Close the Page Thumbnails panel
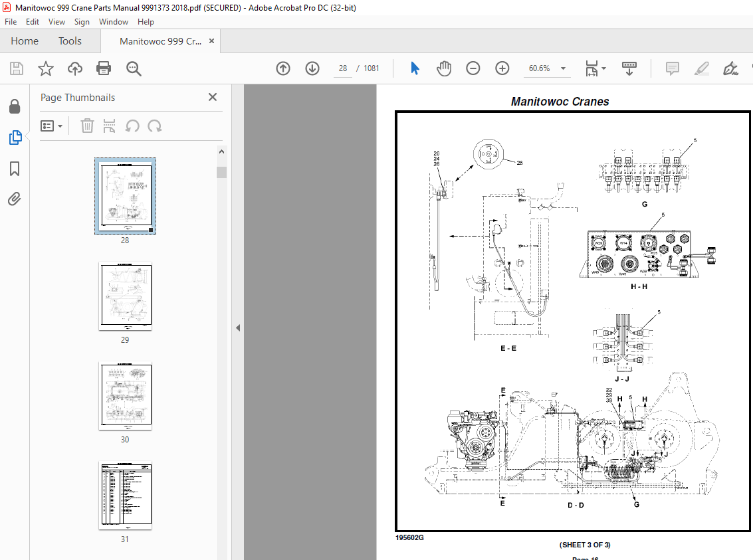The height and width of the screenshot is (560, 753). click(213, 98)
